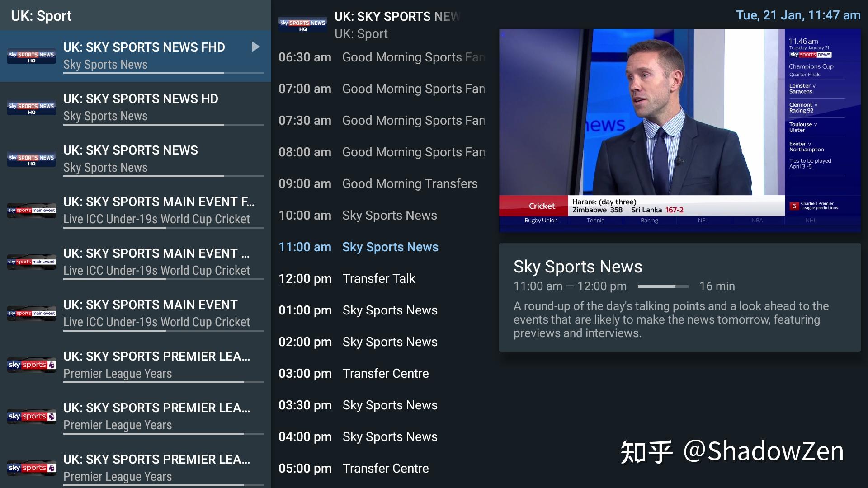Viewport: 868px width, 488px height.
Task: Click the Sky Sports News logo in the guide header
Action: 303,25
